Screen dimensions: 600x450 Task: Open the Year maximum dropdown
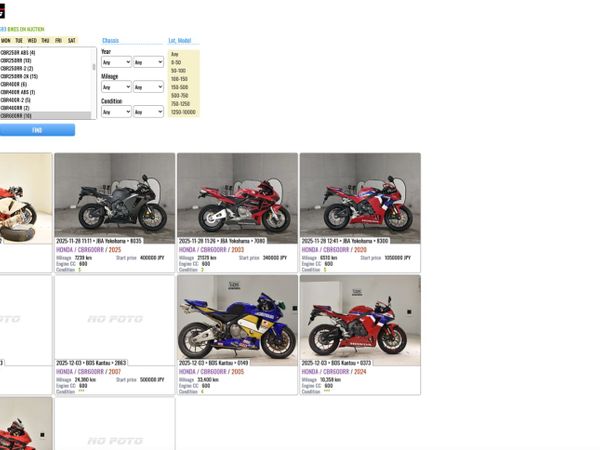[x=148, y=62]
